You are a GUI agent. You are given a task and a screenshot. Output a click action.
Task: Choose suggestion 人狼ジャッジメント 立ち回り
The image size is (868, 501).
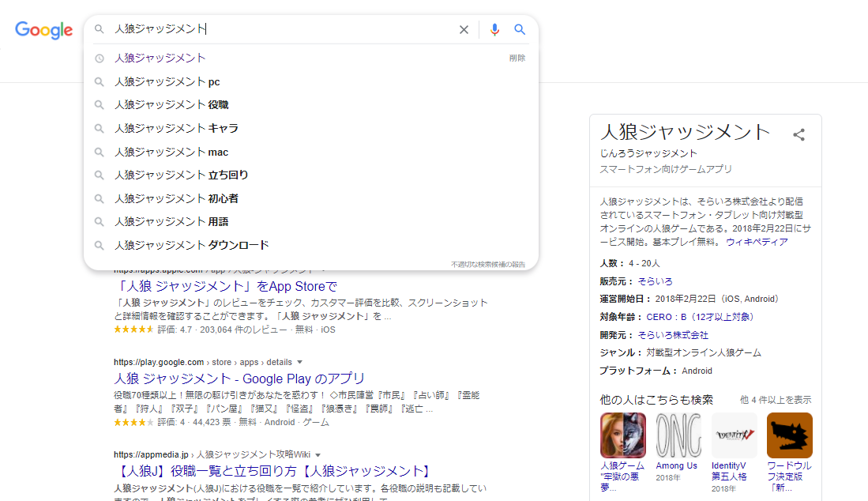[x=310, y=175]
